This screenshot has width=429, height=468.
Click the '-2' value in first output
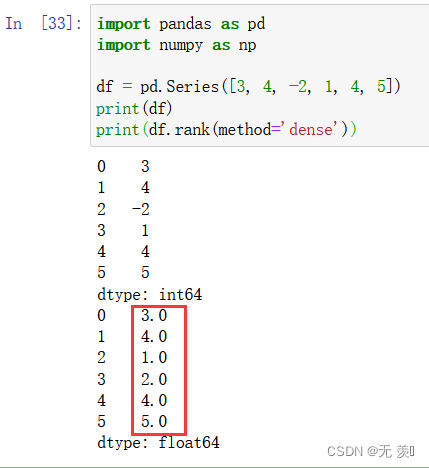click(x=141, y=210)
